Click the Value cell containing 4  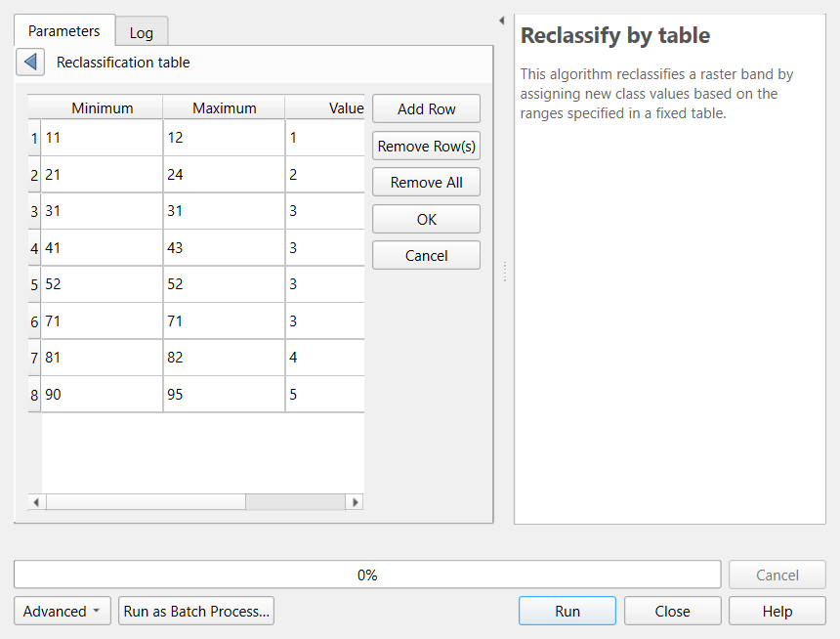(325, 358)
